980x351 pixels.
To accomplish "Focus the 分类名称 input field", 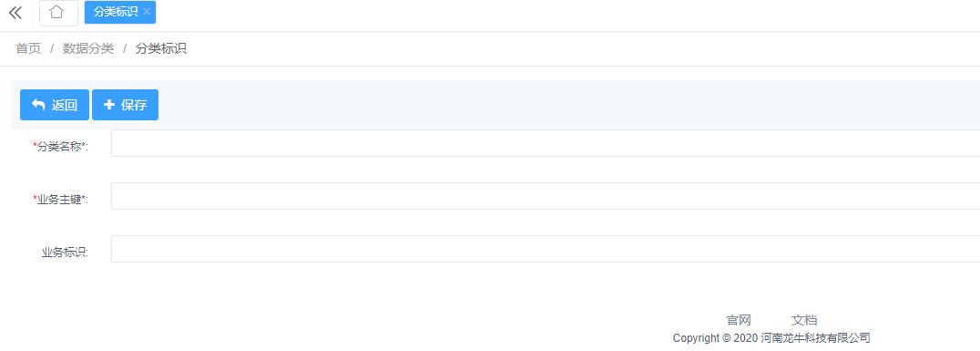I will click(x=546, y=143).
